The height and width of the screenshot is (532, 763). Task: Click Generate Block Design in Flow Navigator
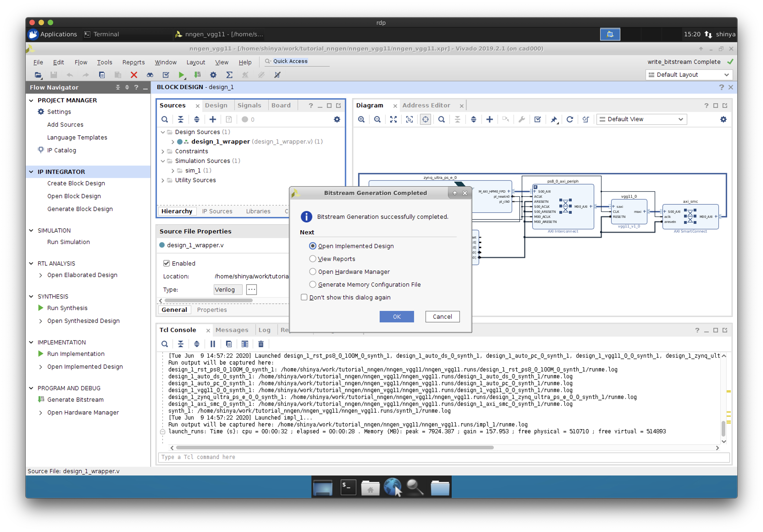point(80,209)
